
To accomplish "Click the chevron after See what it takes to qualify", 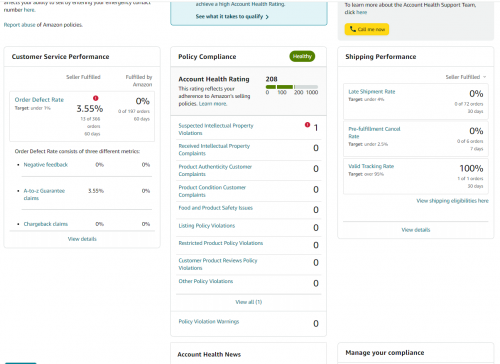I will point(267,17).
